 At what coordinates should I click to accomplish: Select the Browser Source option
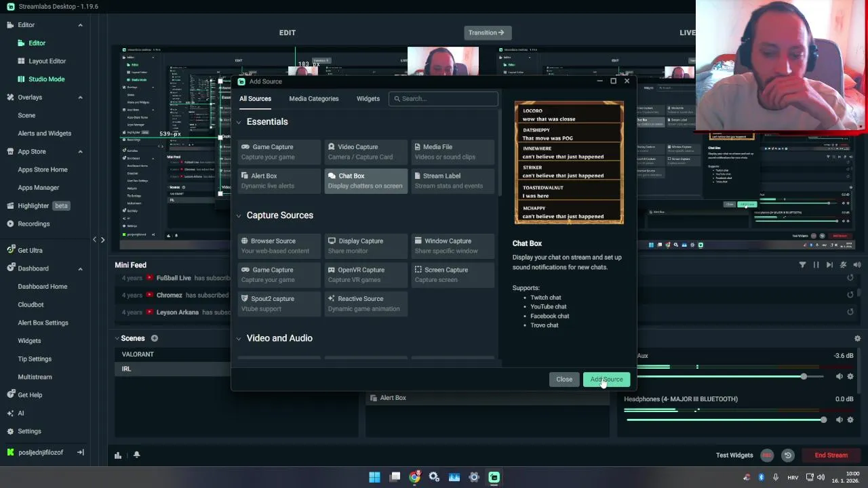pyautogui.click(x=279, y=245)
